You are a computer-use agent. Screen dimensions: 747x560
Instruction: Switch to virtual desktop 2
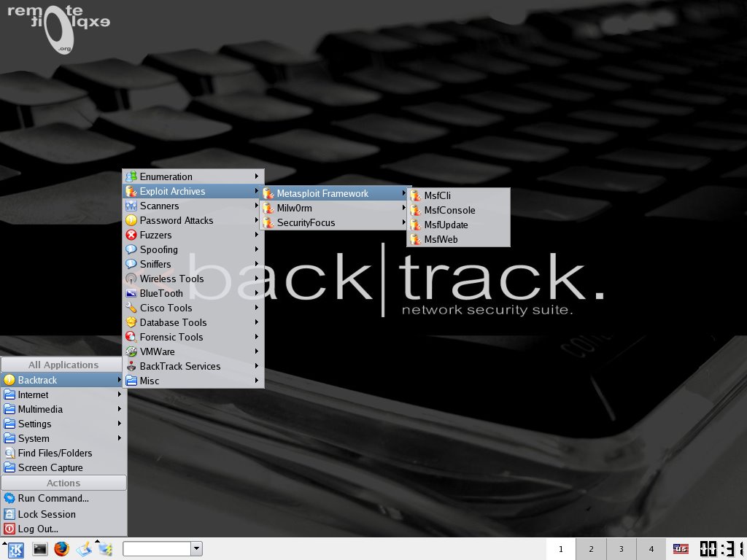click(x=591, y=549)
